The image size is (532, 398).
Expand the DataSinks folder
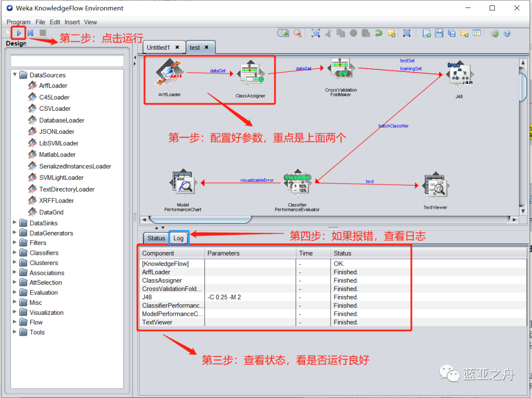[x=15, y=223]
